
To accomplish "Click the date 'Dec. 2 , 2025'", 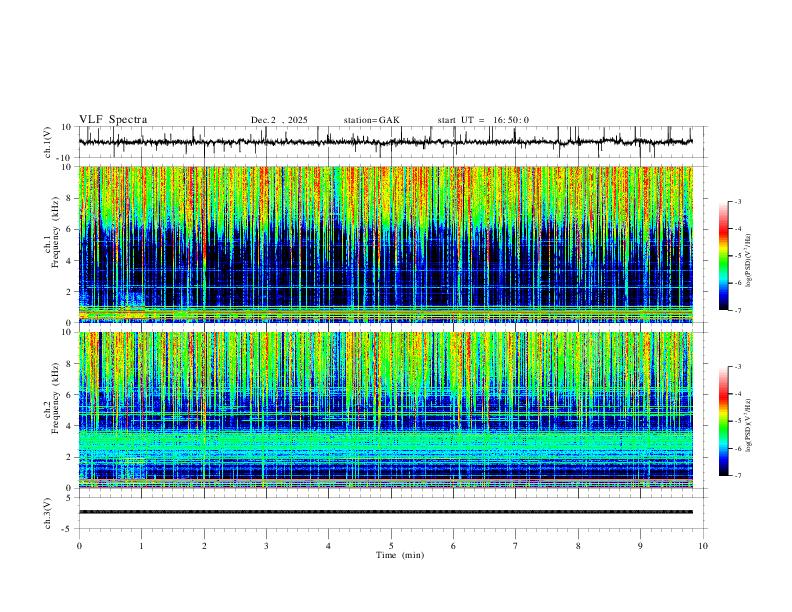I will [x=279, y=120].
